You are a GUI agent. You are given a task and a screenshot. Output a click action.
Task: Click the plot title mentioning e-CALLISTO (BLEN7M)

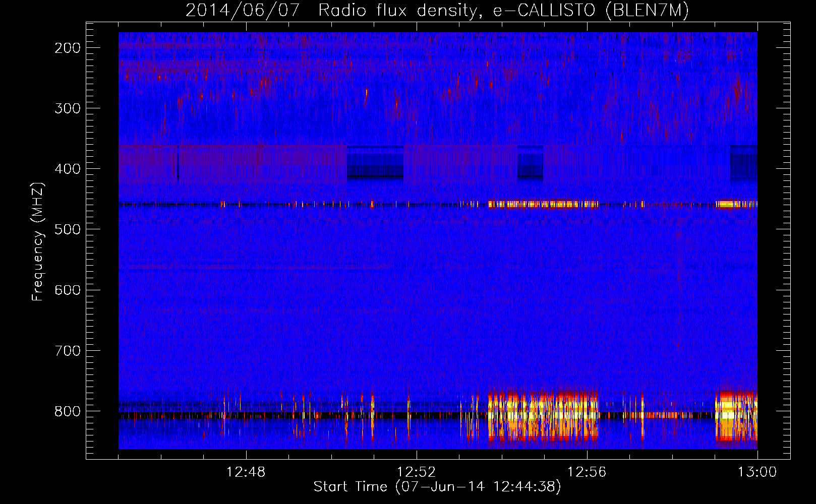437,11
